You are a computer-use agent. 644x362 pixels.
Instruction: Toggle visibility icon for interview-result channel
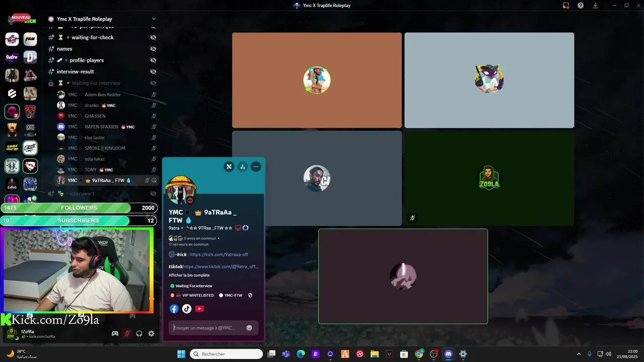pyautogui.click(x=153, y=71)
